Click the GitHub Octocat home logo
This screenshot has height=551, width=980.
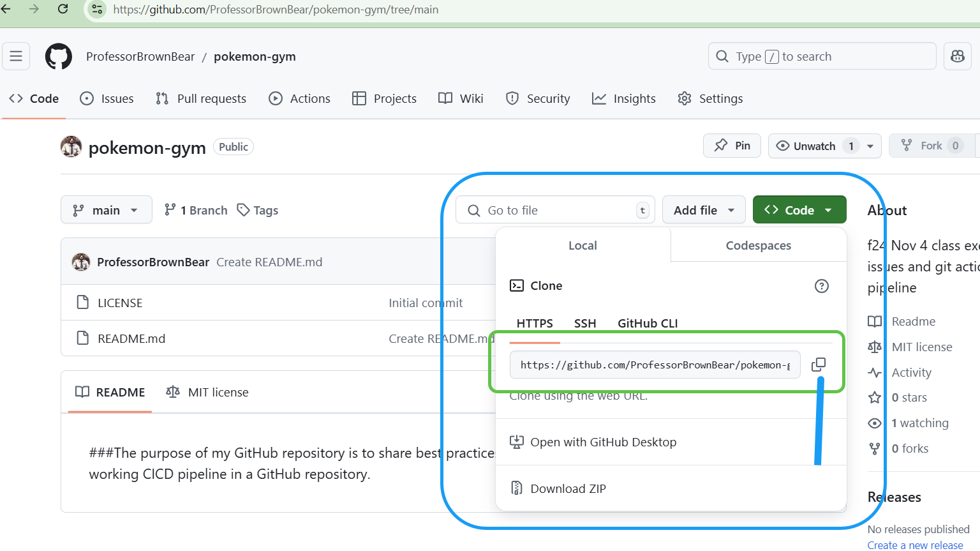click(59, 57)
